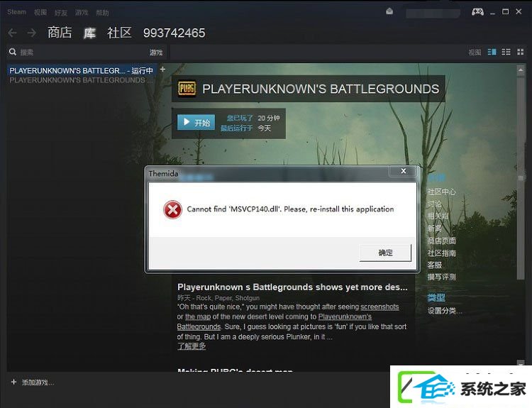Click the back navigation arrow
Screen dimensions: 532x408
12,33
